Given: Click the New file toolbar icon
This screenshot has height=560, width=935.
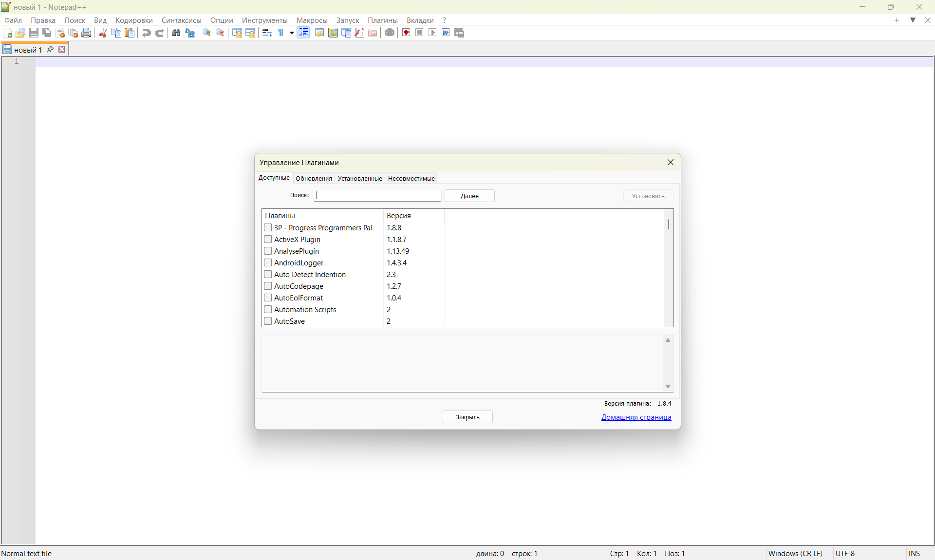Looking at the screenshot, I should pyautogui.click(x=8, y=33).
